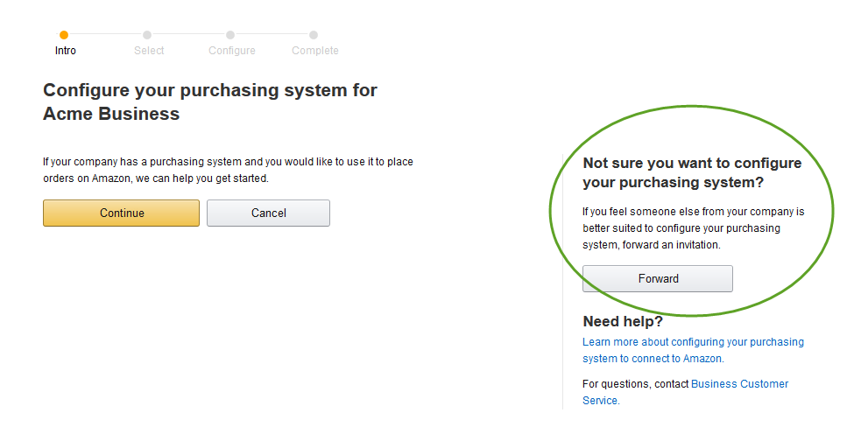Click the text about someone better suited
This screenshot has width=868, height=434.
click(692, 228)
